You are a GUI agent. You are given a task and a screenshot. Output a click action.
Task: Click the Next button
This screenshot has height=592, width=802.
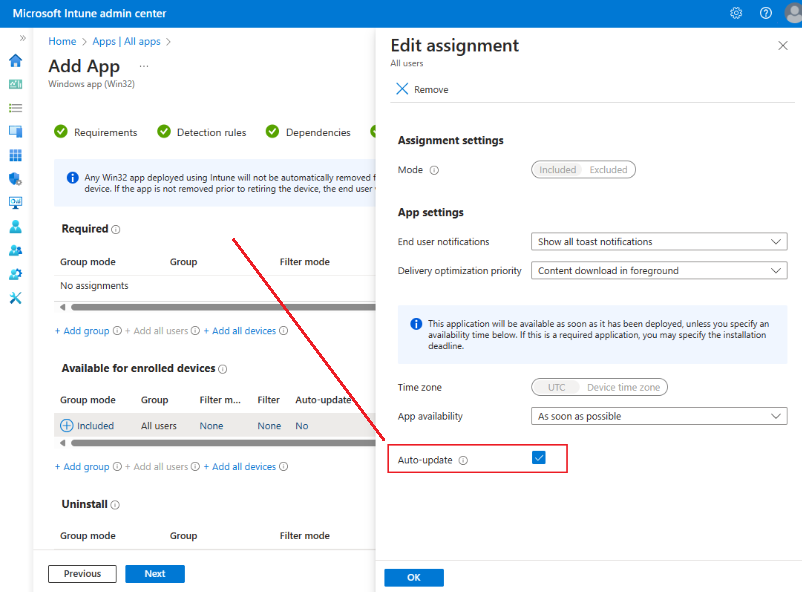point(155,574)
